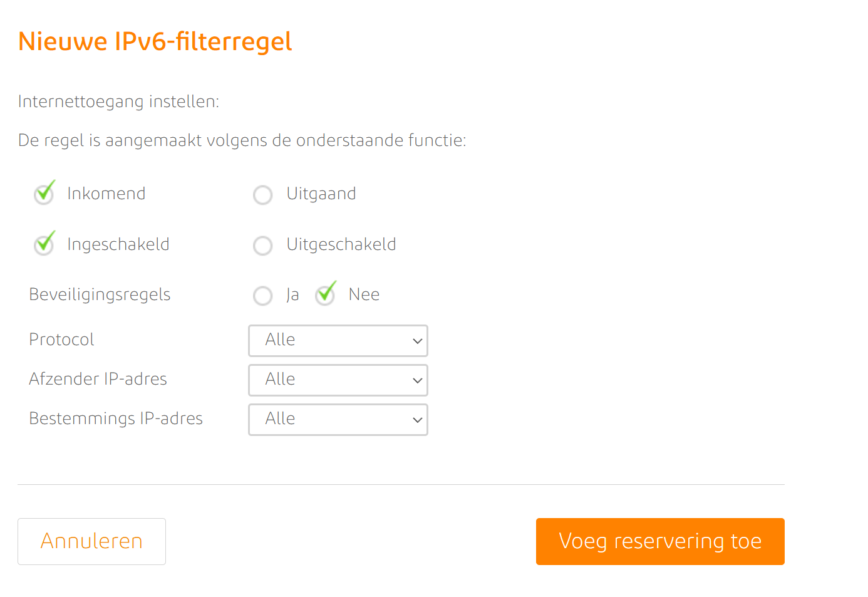Viewport: 868px width, 597px height.
Task: Open the Bestemmings IP-adres dropdown
Action: [338, 420]
